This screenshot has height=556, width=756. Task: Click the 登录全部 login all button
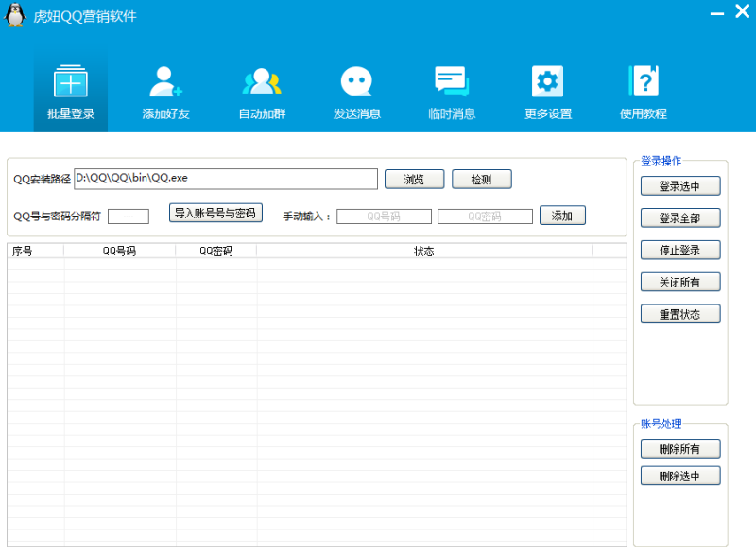680,218
